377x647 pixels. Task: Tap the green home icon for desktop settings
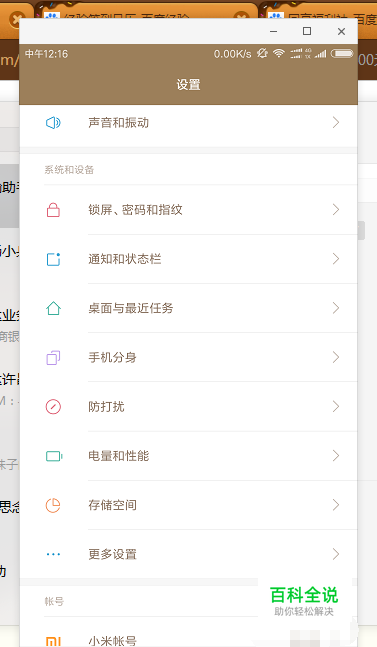[53, 308]
